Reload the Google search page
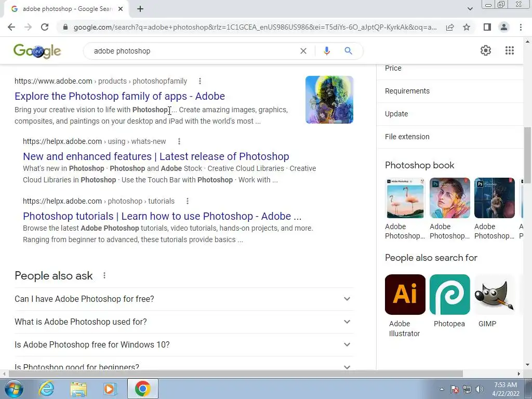Image resolution: width=532 pixels, height=399 pixels. pyautogui.click(x=45, y=27)
